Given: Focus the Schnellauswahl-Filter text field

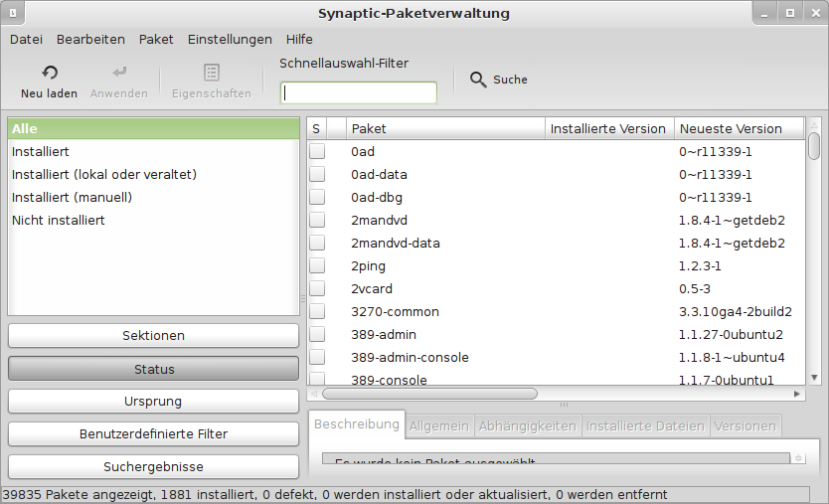Looking at the screenshot, I should click(359, 92).
